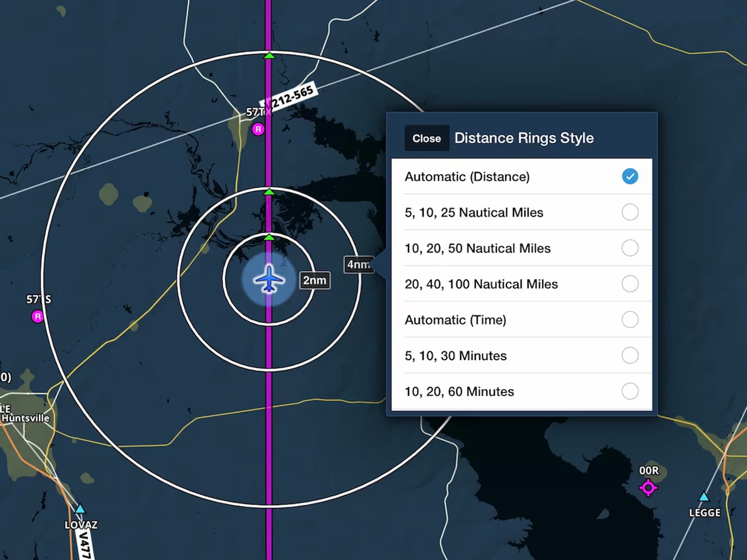
Task: Tap green arrow on middle distance ring
Action: 269,192
